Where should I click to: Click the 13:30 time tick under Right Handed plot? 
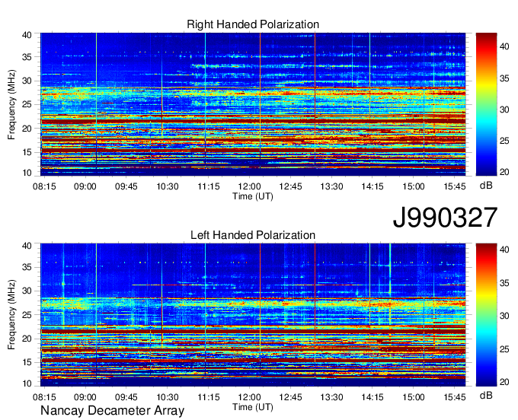[331, 186]
